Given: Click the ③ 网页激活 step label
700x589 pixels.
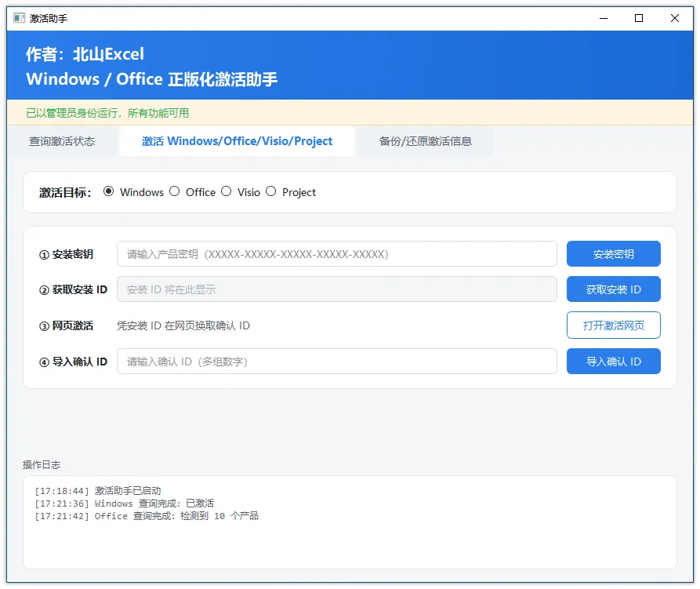Looking at the screenshot, I should pyautogui.click(x=66, y=325).
